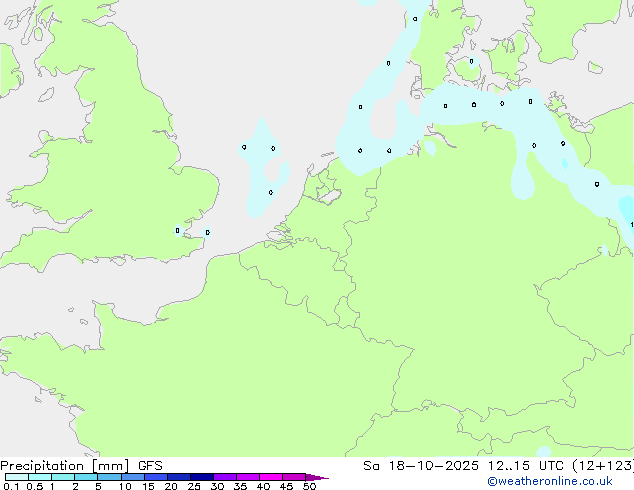The height and width of the screenshot is (490, 634).
Task: Click the "45" legend scale label
Action: (x=286, y=486)
